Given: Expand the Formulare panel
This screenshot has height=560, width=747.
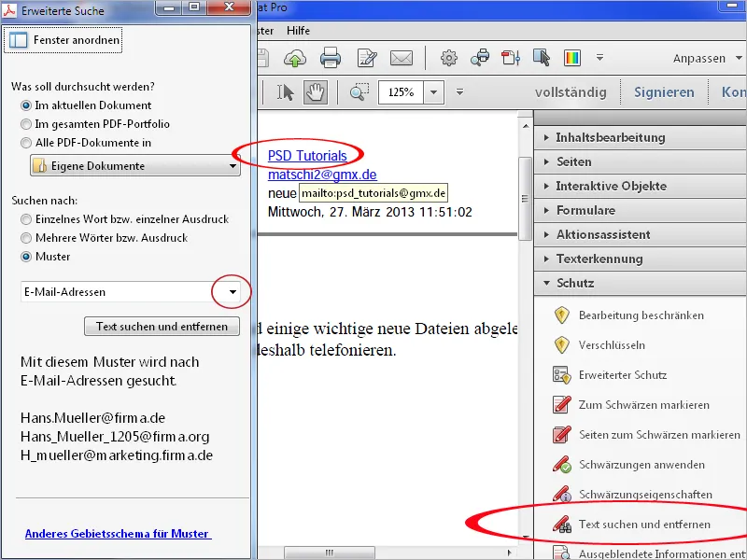Looking at the screenshot, I should pos(641,210).
